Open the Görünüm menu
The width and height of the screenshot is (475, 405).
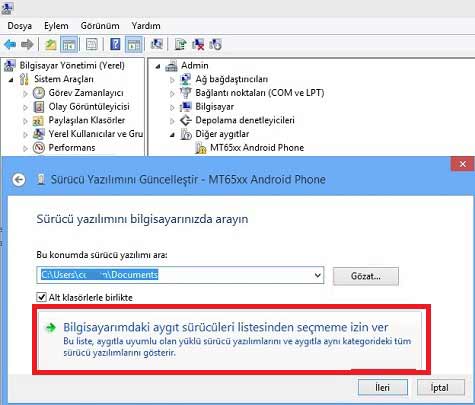point(100,26)
